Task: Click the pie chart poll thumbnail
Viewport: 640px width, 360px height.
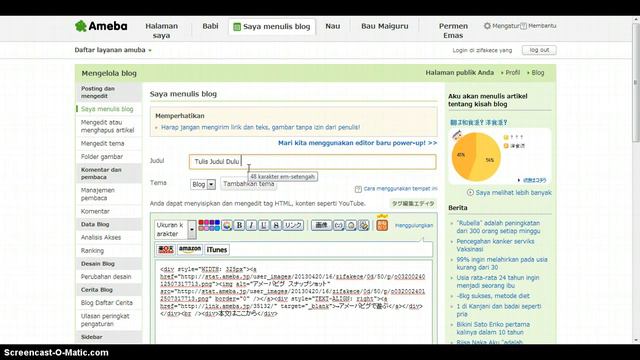Action: (476, 157)
